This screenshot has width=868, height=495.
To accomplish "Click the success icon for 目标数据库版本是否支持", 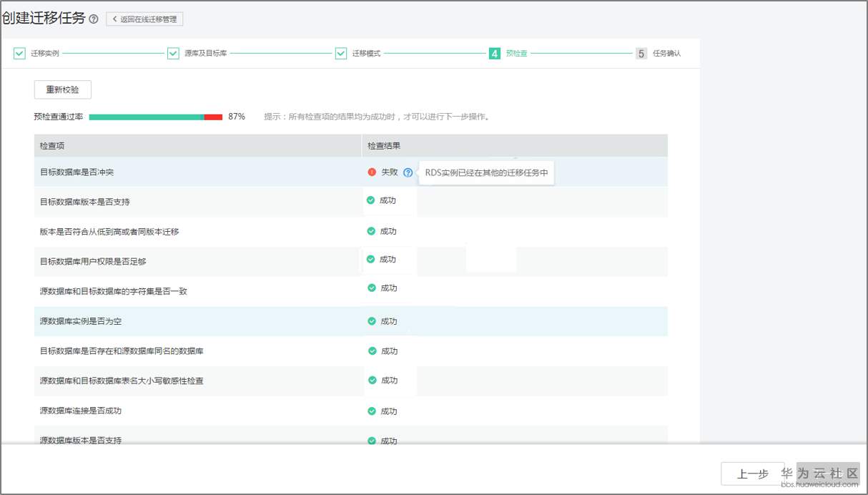I will coord(370,200).
